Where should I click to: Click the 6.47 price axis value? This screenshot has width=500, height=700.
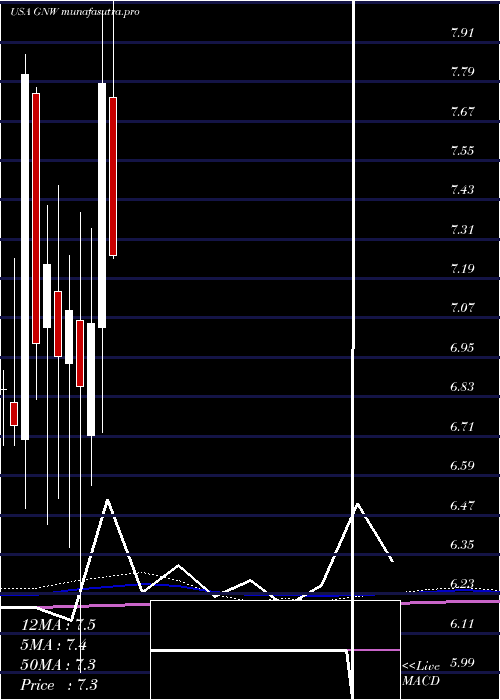pos(462,505)
